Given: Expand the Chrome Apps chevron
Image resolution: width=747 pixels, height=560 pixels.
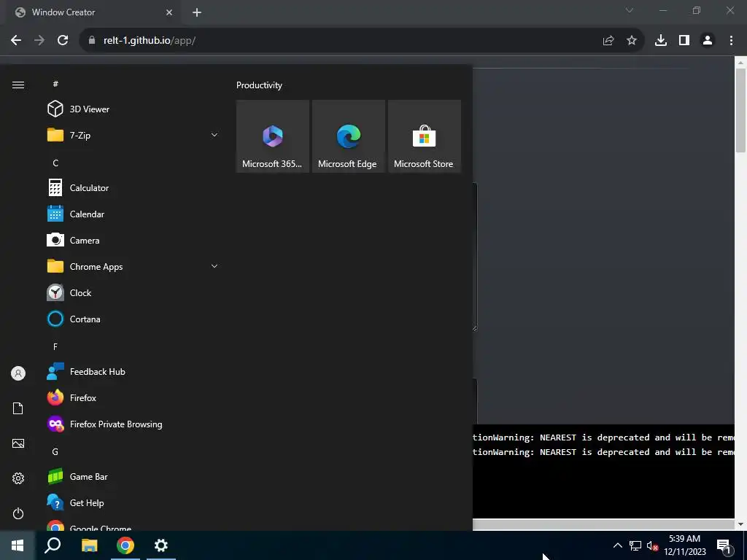Looking at the screenshot, I should (214, 266).
